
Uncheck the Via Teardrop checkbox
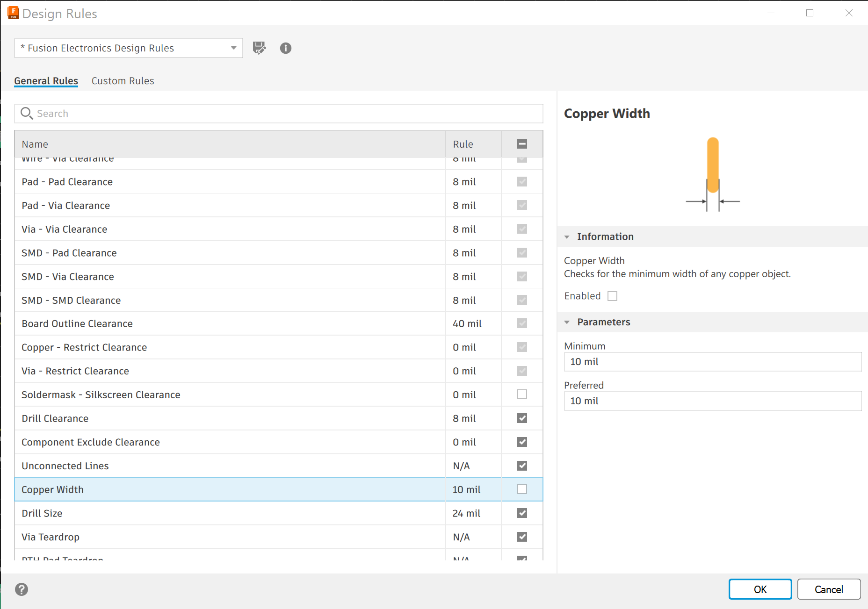[x=522, y=537]
